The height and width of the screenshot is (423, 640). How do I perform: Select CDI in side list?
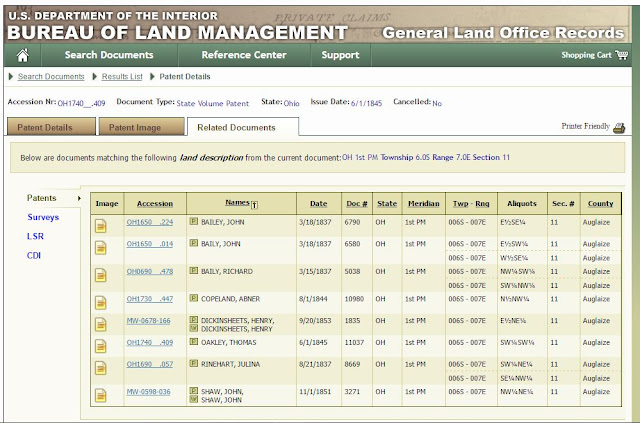tap(34, 256)
